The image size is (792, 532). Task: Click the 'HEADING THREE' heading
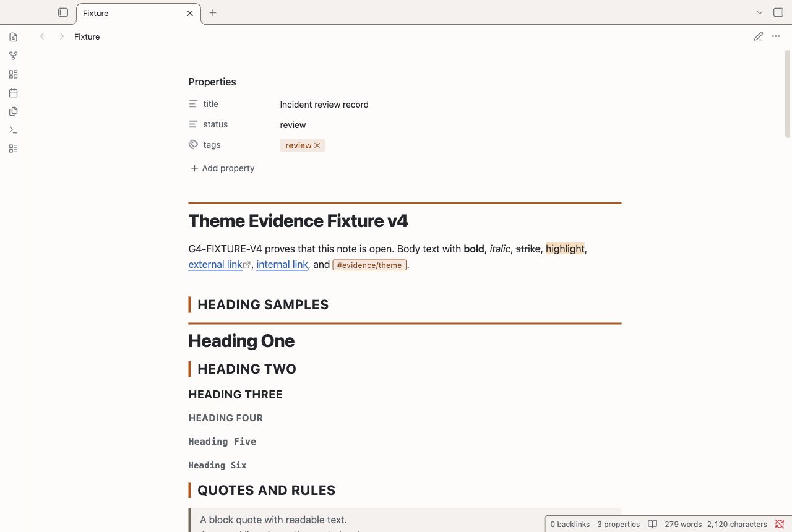pyautogui.click(x=236, y=395)
